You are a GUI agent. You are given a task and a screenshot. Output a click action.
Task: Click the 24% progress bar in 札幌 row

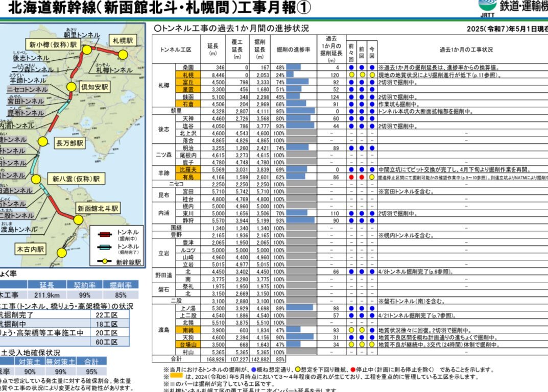click(x=290, y=75)
